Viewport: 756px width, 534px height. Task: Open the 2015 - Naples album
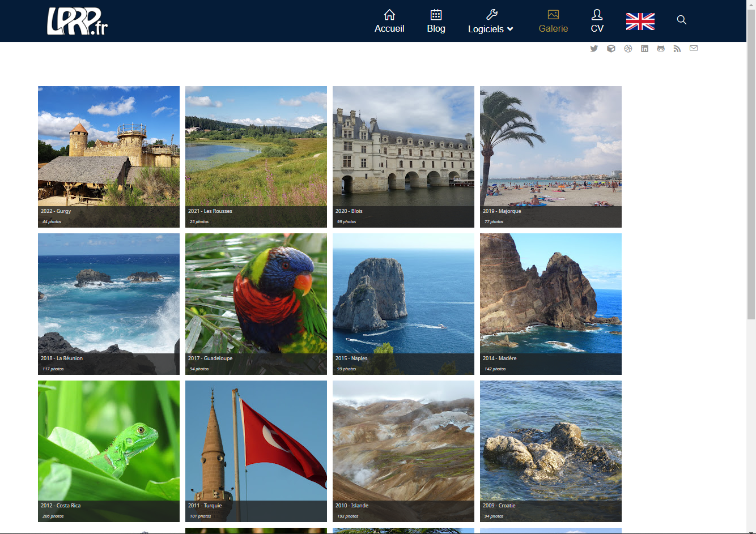[x=404, y=304]
